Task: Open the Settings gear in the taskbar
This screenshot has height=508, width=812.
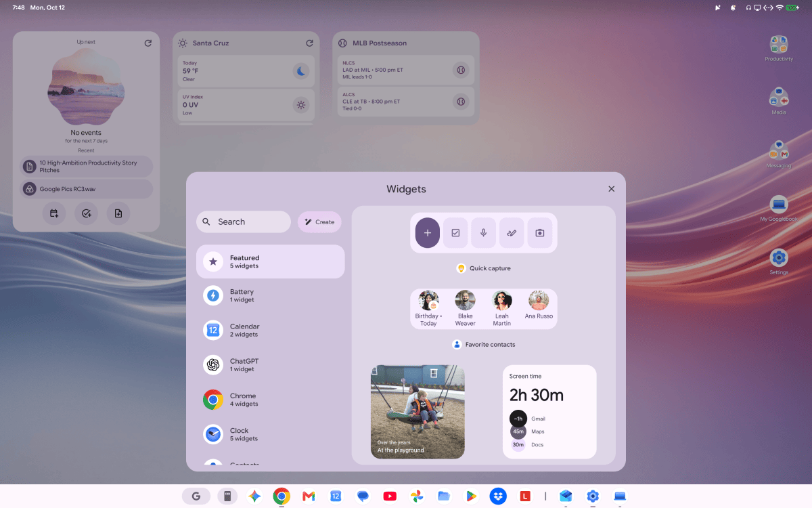Action: coord(593,496)
